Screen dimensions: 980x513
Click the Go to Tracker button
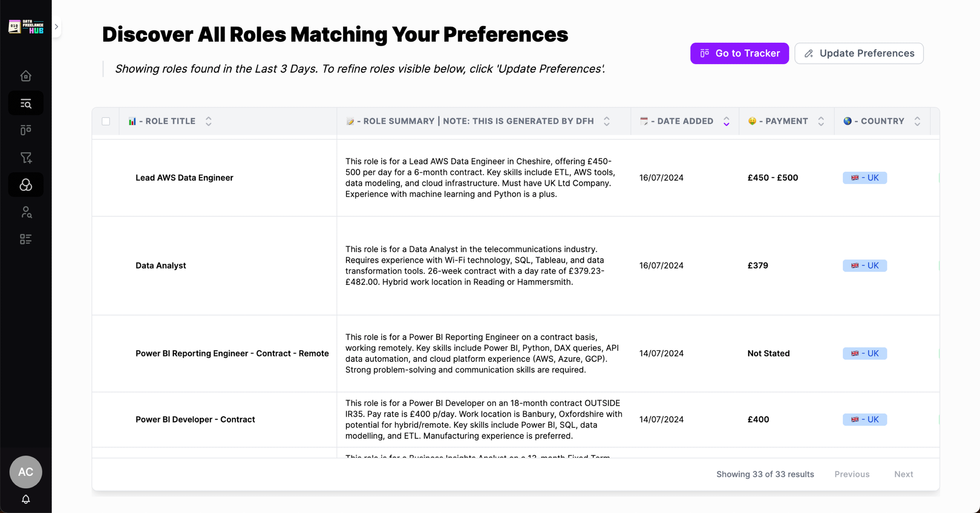[739, 53]
